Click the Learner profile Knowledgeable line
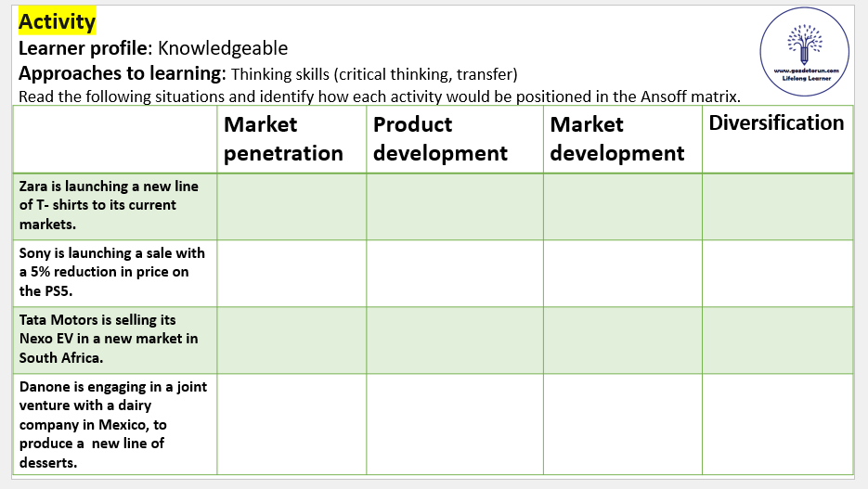868x489 pixels. pos(153,48)
